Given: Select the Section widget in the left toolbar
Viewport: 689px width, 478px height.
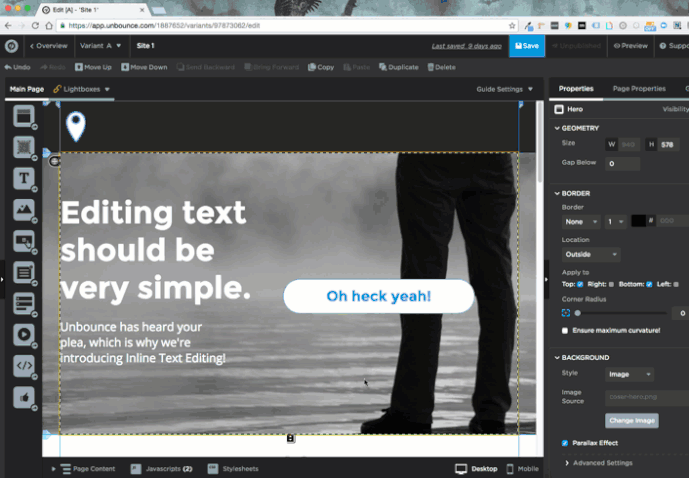Looking at the screenshot, I should 24,116.
